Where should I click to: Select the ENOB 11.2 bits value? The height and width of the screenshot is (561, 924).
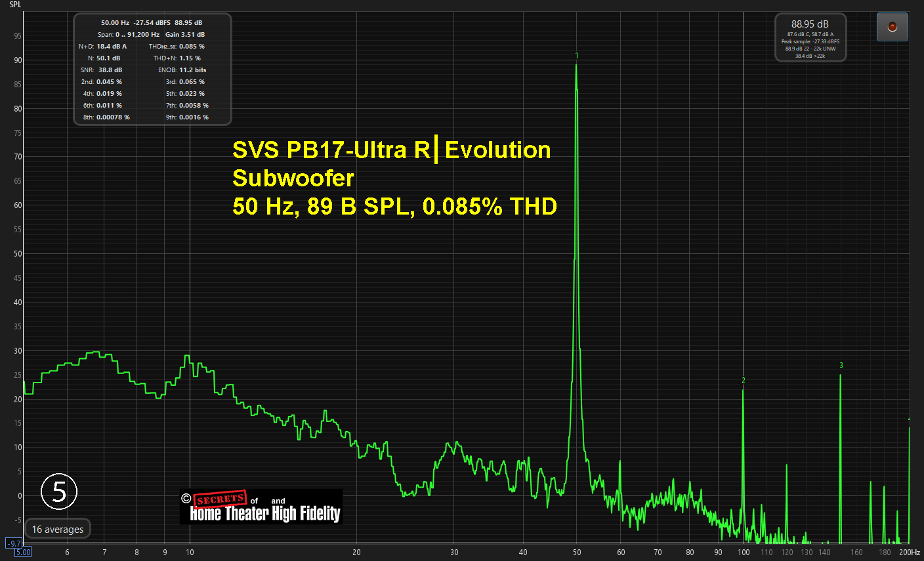click(x=193, y=70)
